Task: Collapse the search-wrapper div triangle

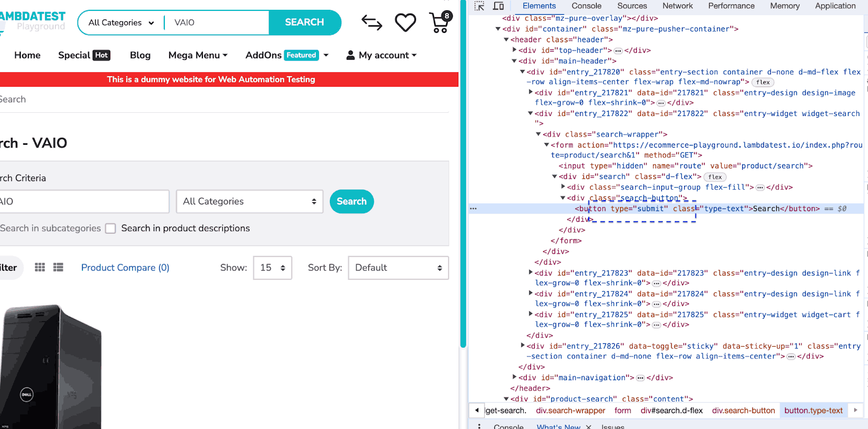Action: (538, 134)
